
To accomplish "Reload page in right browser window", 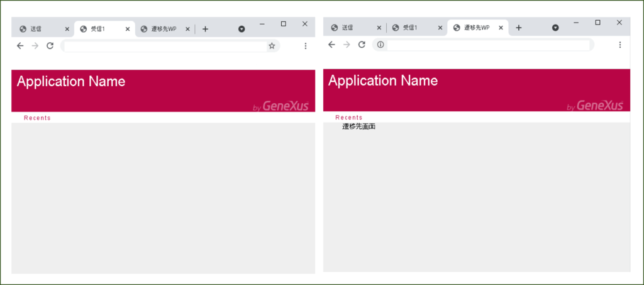I will (x=362, y=45).
